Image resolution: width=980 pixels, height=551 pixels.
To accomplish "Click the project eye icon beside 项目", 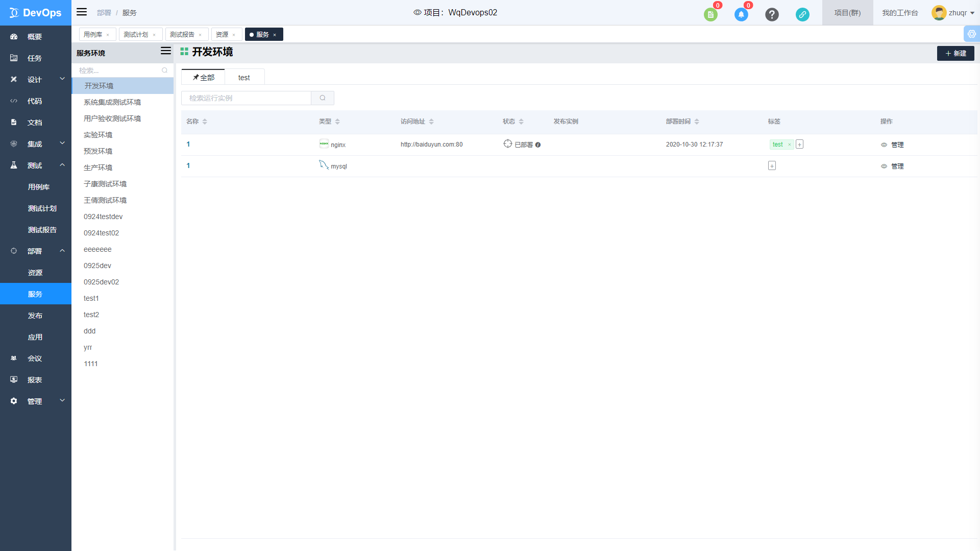I will coord(418,12).
